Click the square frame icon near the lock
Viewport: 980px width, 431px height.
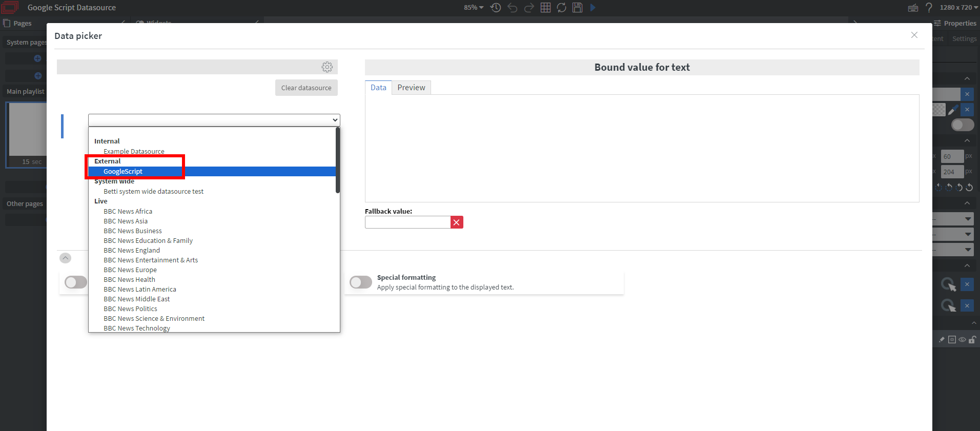point(952,340)
